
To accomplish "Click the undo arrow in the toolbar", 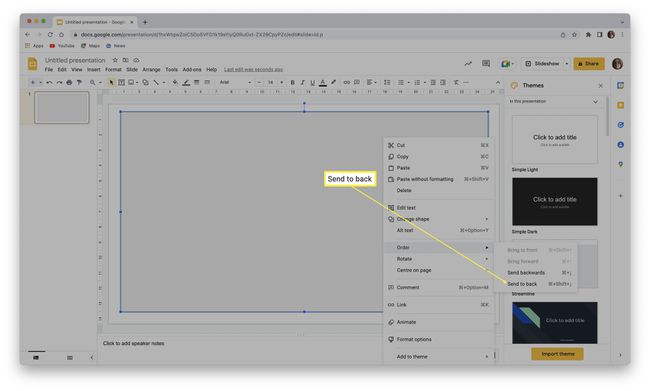I will pyautogui.click(x=49, y=83).
